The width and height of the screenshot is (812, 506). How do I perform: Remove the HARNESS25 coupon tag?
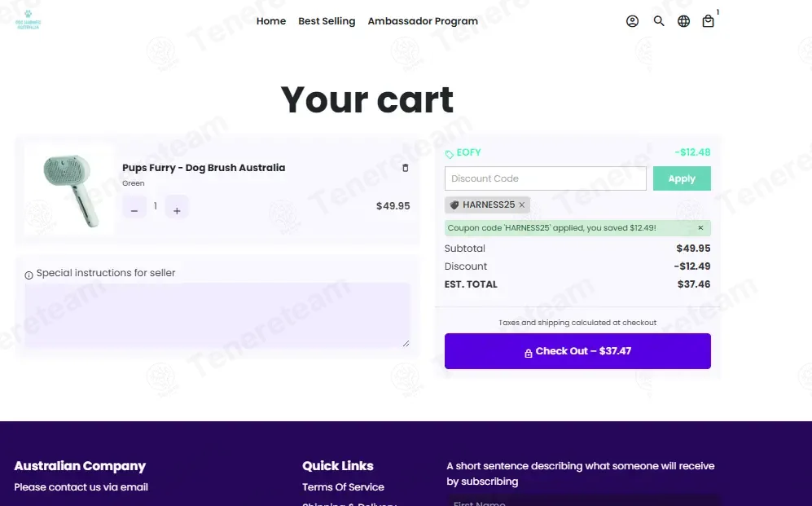tap(522, 205)
